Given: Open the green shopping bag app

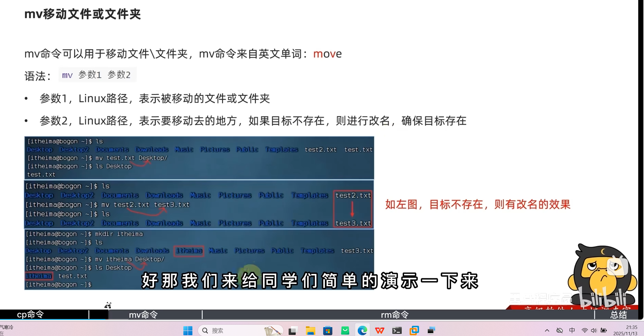Looking at the screenshot, I should [x=345, y=331].
